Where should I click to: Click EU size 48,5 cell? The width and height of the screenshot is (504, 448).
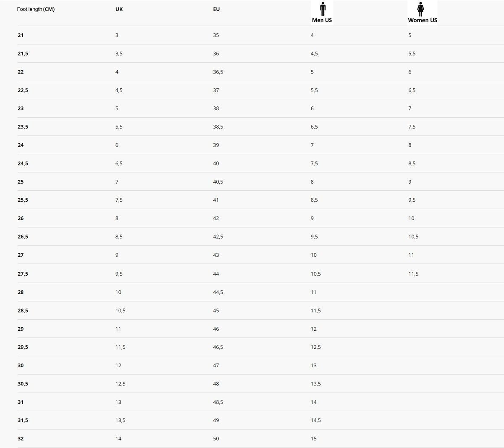(218, 402)
